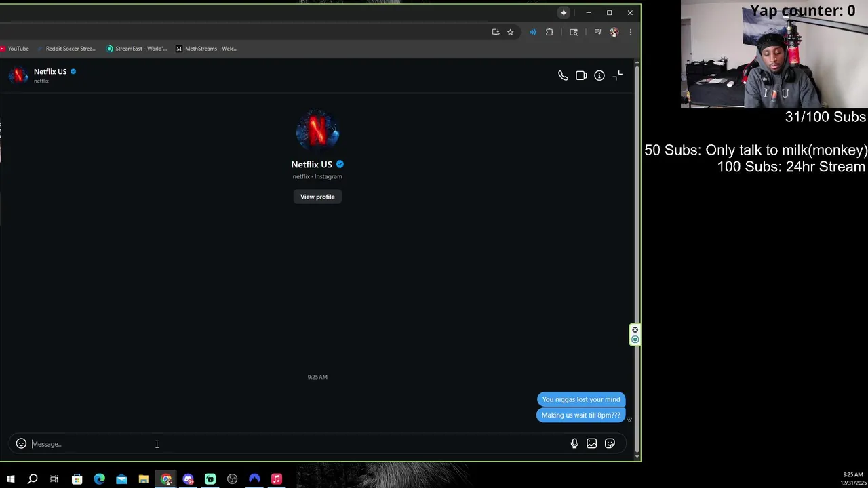Open Task View on the taskbar

tap(54, 479)
